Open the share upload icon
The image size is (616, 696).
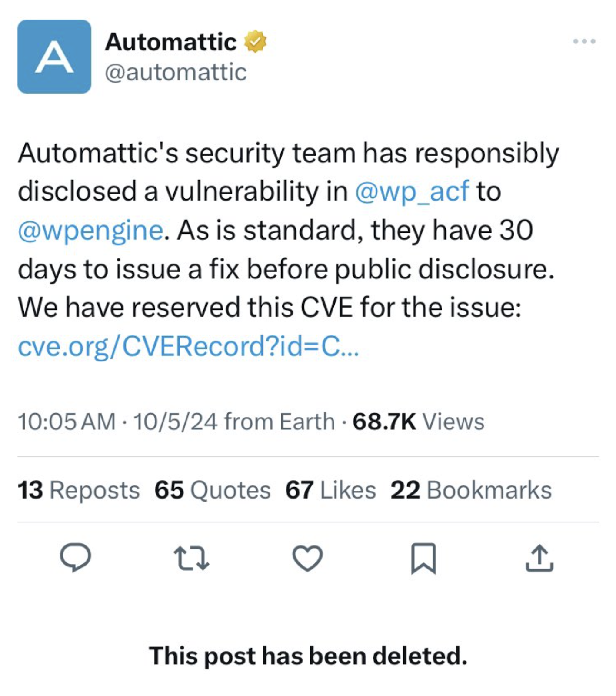click(x=539, y=558)
